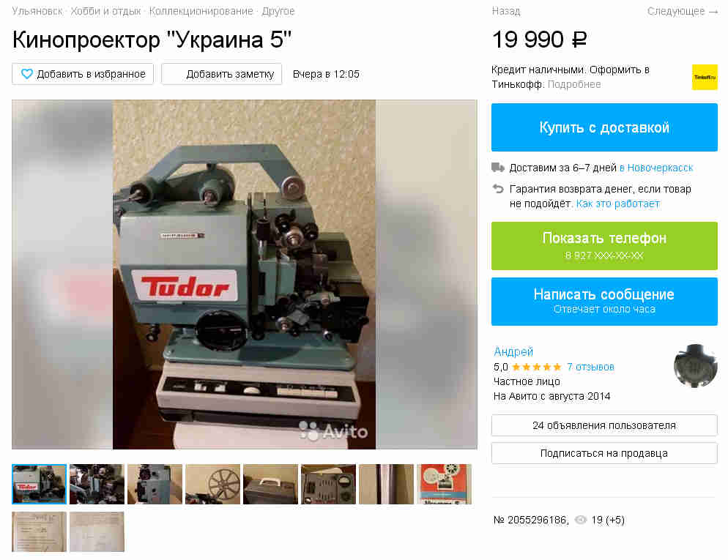Click Написать сообщение button
Screen dimensions: 728x560
pyautogui.click(x=604, y=301)
